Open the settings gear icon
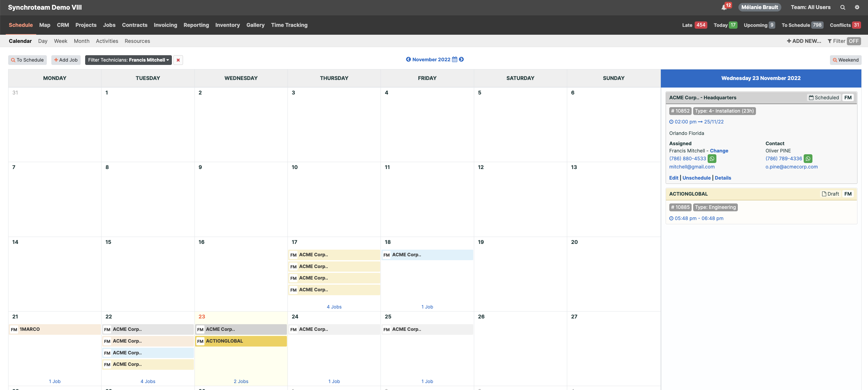The height and width of the screenshot is (390, 868). (x=857, y=8)
